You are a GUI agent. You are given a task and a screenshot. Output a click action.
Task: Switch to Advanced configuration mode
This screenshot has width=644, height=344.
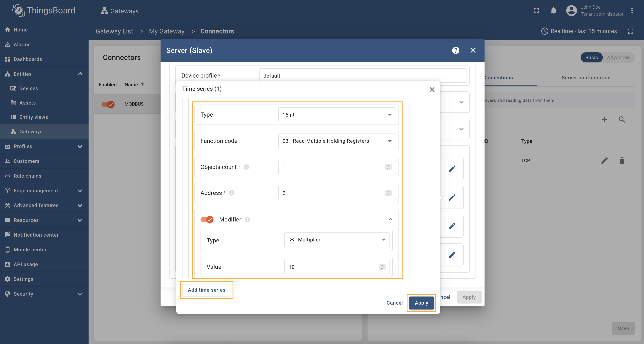pyautogui.click(x=618, y=57)
